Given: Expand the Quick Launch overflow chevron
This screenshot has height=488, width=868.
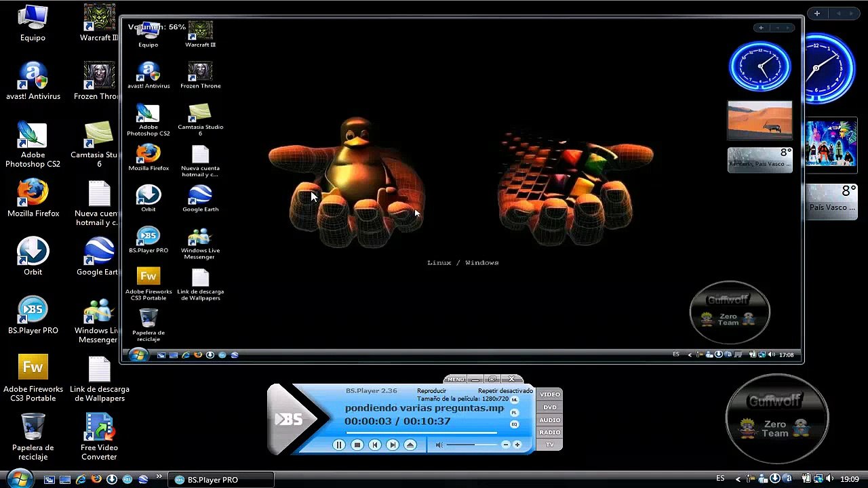Looking at the screenshot, I should click(160, 477).
